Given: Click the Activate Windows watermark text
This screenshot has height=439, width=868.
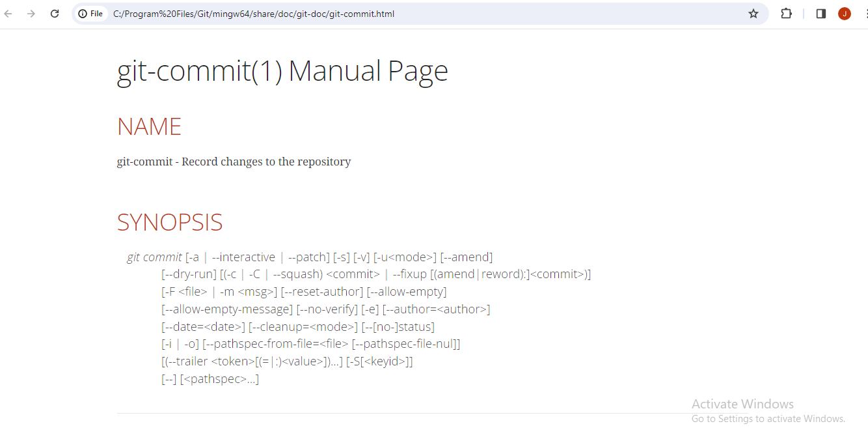Looking at the screenshot, I should (x=742, y=404).
